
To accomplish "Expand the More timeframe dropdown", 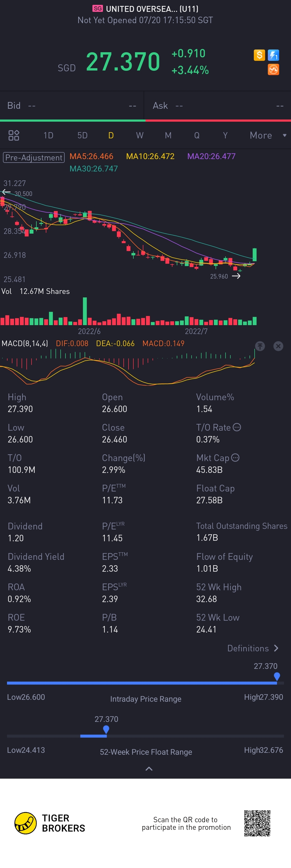I will pyautogui.click(x=268, y=135).
